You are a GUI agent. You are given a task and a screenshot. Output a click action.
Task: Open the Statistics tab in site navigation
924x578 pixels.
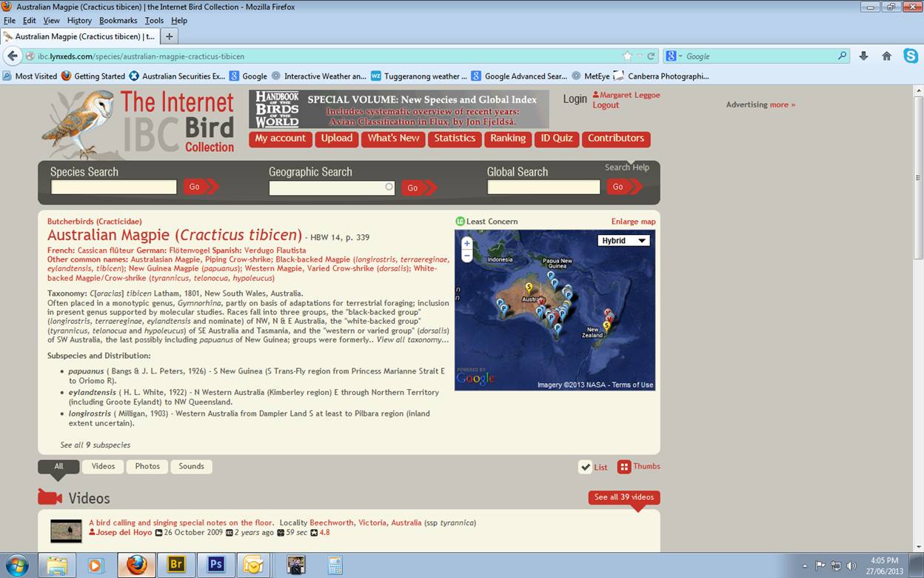coord(454,139)
